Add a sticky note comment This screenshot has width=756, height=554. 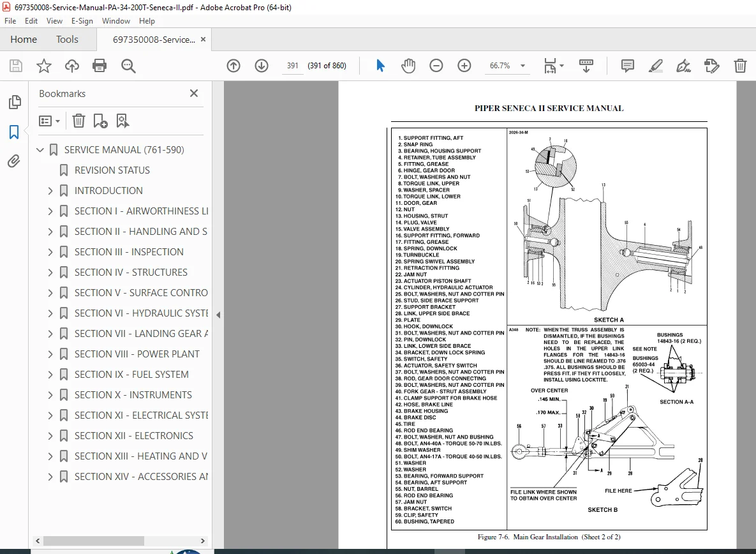[x=627, y=66]
